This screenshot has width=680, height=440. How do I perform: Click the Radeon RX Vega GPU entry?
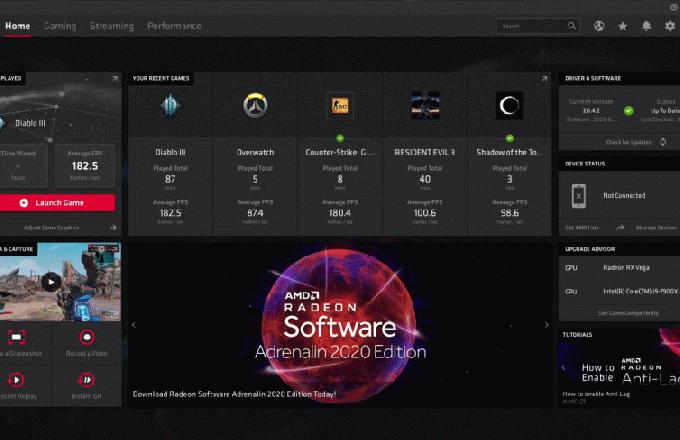point(626,267)
